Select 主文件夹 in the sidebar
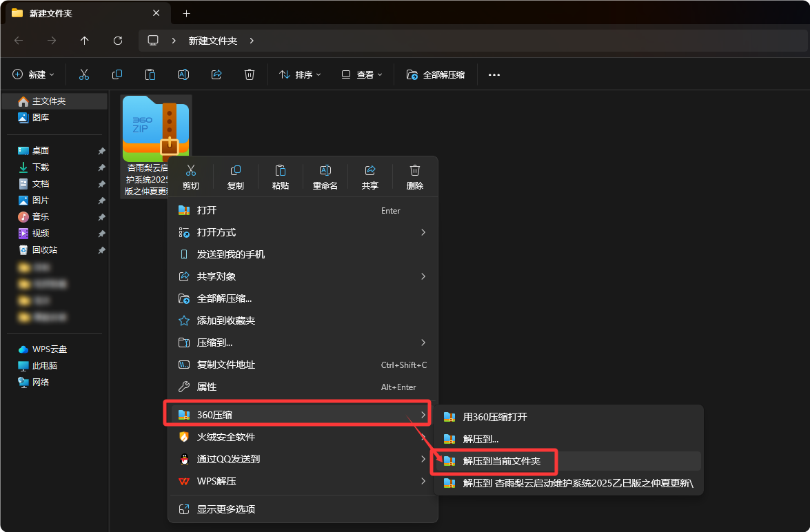This screenshot has height=532, width=810. [x=54, y=101]
